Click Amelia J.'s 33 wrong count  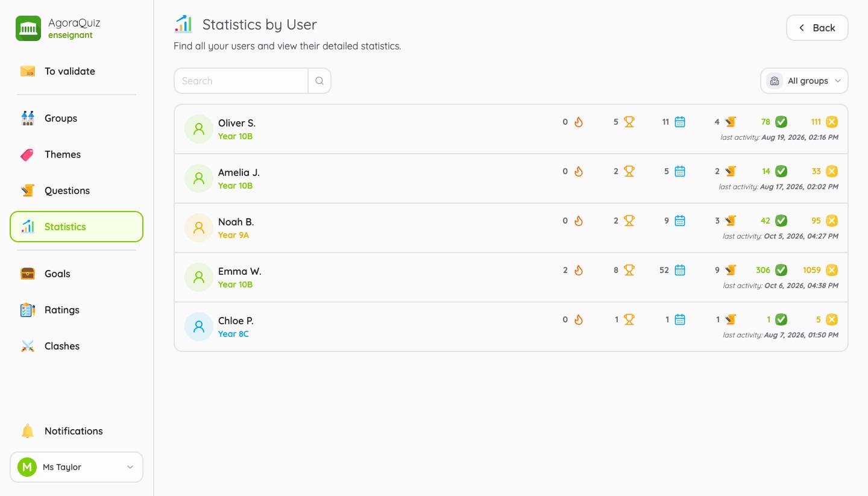click(817, 171)
